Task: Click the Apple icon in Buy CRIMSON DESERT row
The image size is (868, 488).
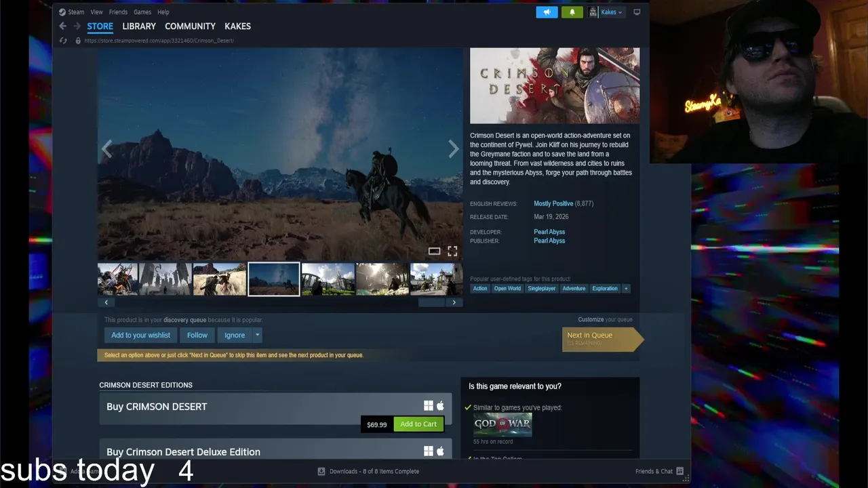Action: point(440,405)
